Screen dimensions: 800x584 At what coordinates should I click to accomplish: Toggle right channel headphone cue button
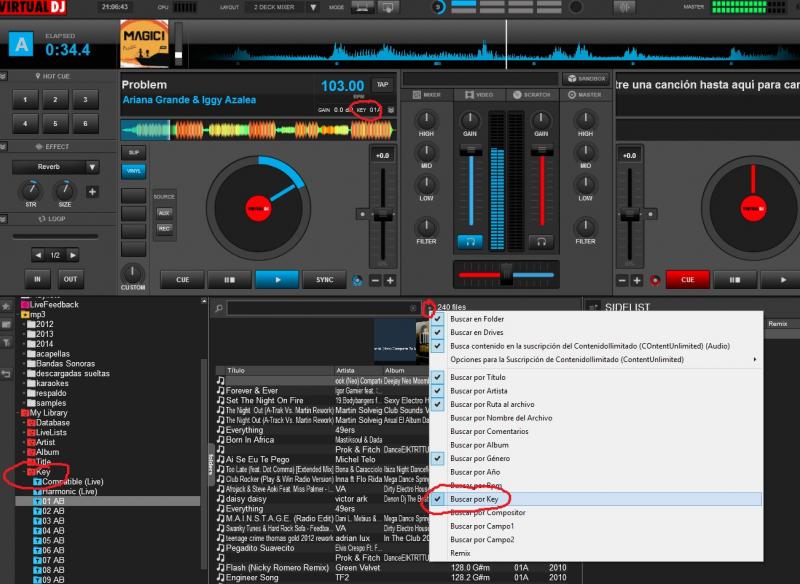541,242
